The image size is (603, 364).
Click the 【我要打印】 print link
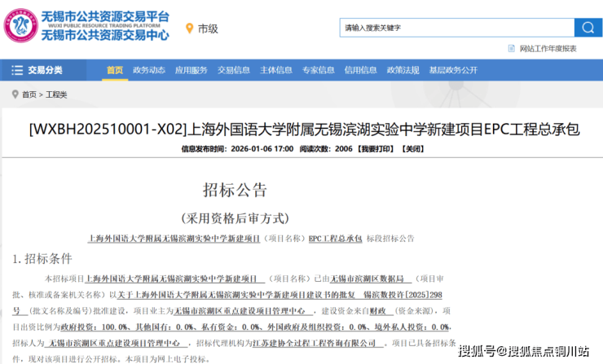click(x=376, y=149)
